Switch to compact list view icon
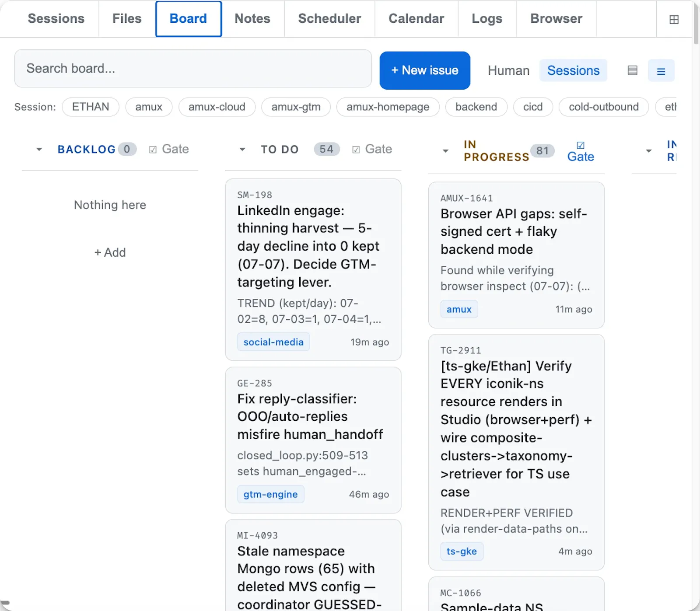This screenshot has width=700, height=611. (x=632, y=70)
